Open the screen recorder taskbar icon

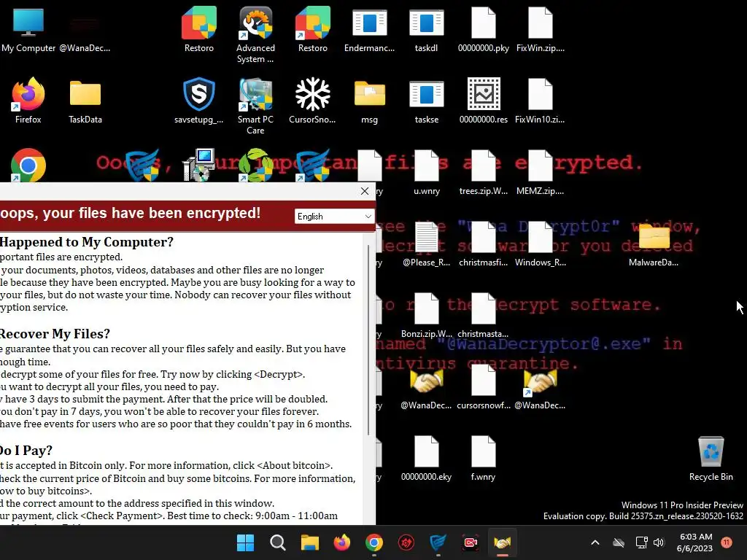pos(471,542)
